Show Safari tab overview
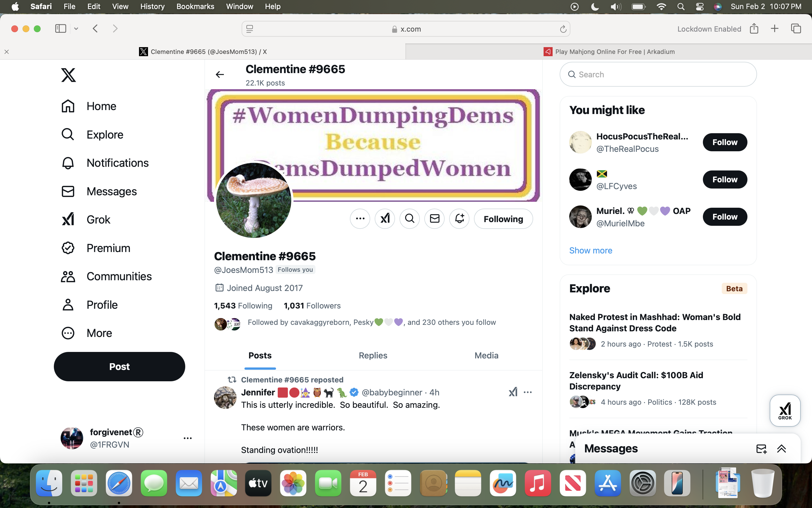 (796, 29)
